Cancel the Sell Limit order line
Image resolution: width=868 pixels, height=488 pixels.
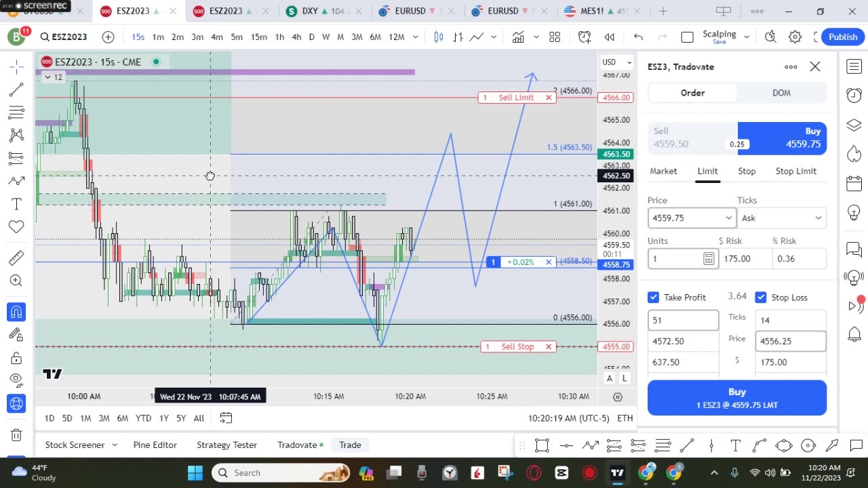pyautogui.click(x=549, y=98)
